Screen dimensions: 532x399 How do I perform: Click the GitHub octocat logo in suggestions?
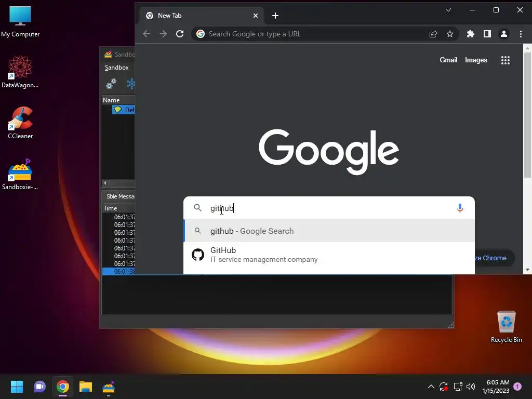click(198, 255)
